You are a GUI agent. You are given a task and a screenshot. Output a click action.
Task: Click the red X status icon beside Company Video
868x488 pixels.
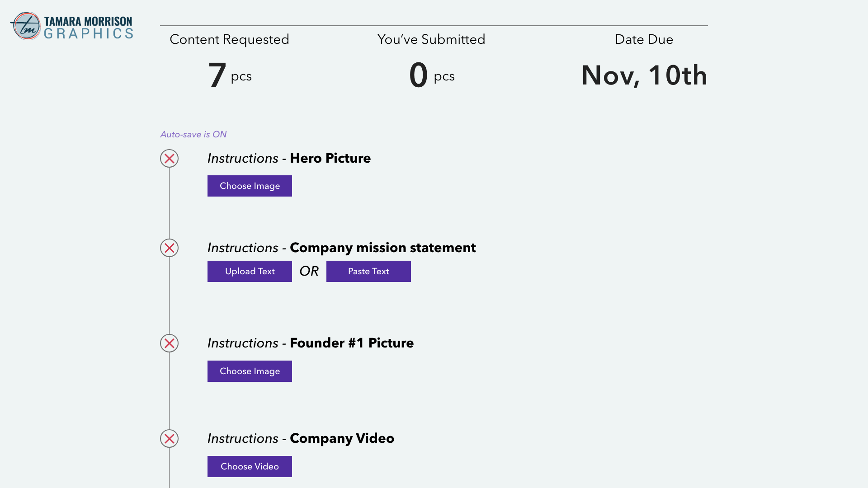click(x=169, y=439)
